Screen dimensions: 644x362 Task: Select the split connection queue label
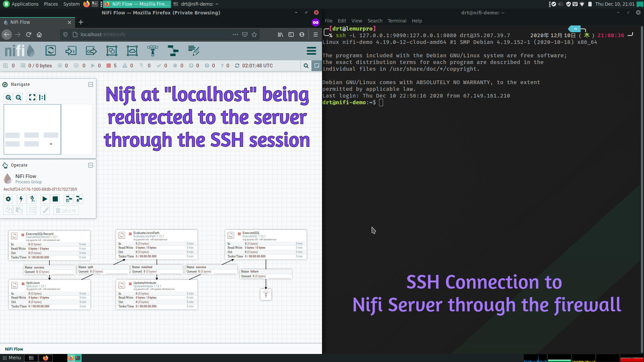point(103,269)
